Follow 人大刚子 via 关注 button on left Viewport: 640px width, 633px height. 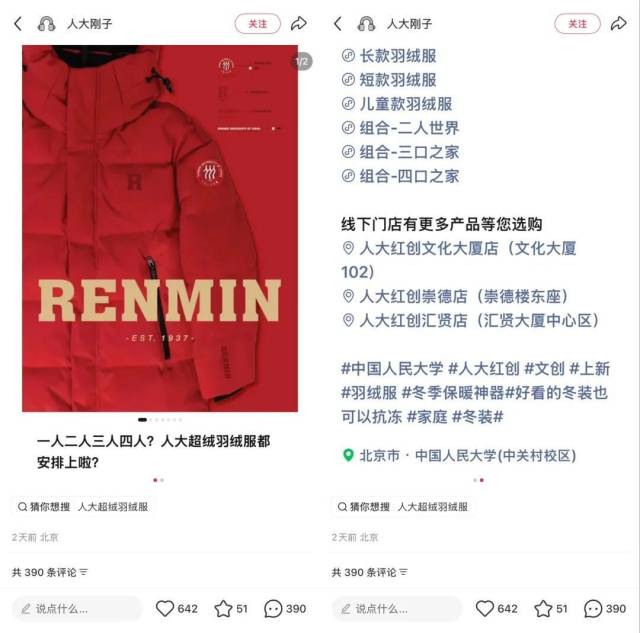258,24
